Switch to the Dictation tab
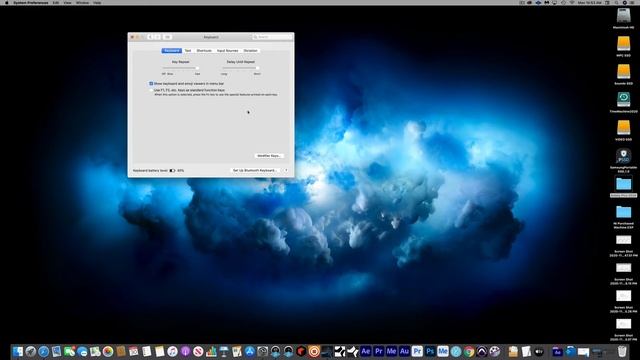The height and width of the screenshot is (360, 640). [x=250, y=51]
